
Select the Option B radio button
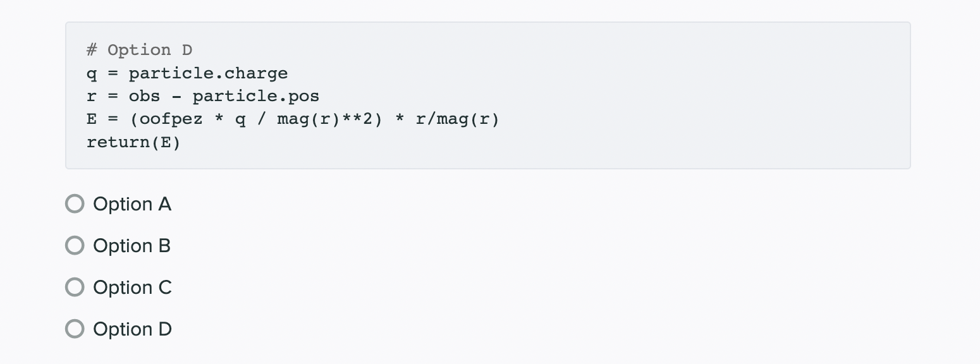[74, 245]
